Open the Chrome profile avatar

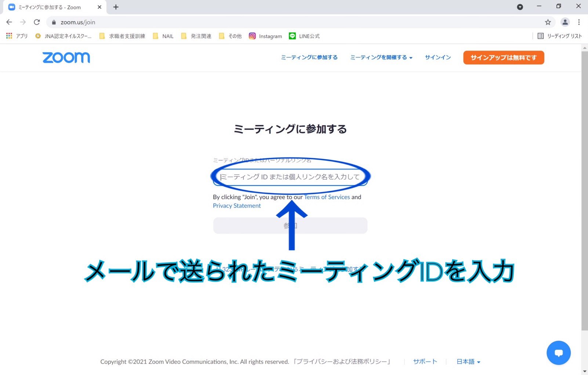565,22
